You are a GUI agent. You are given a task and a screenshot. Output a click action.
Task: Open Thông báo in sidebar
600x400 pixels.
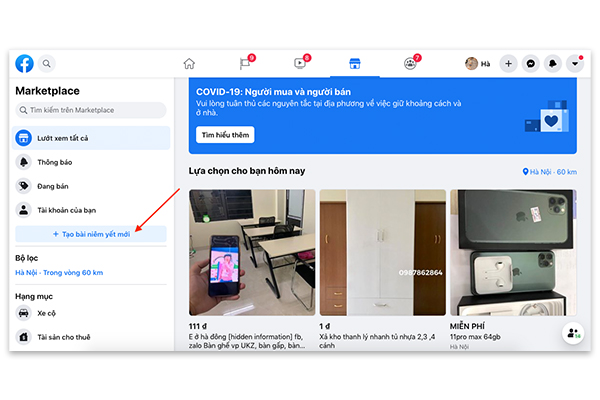[x=91, y=162]
